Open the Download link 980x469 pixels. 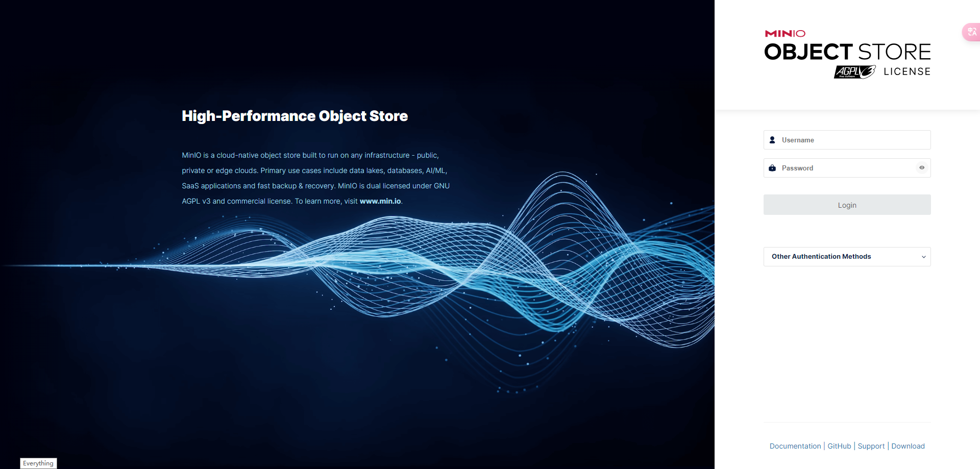pos(908,446)
